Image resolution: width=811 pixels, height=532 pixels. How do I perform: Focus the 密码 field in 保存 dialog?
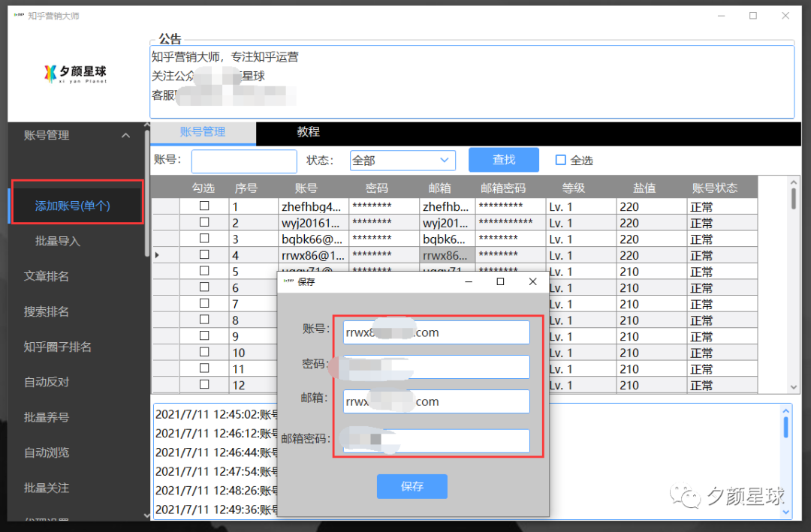tap(436, 367)
